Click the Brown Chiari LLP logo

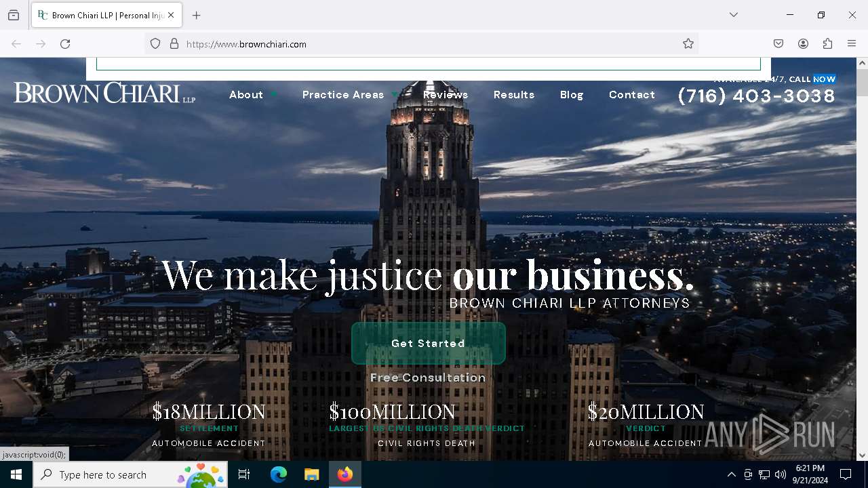coord(105,94)
